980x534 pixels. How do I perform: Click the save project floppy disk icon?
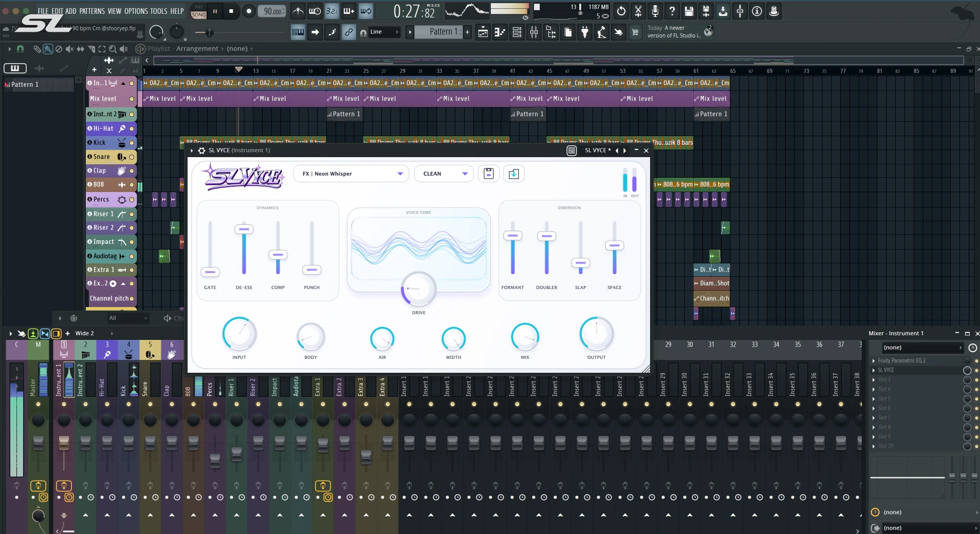pos(689,11)
